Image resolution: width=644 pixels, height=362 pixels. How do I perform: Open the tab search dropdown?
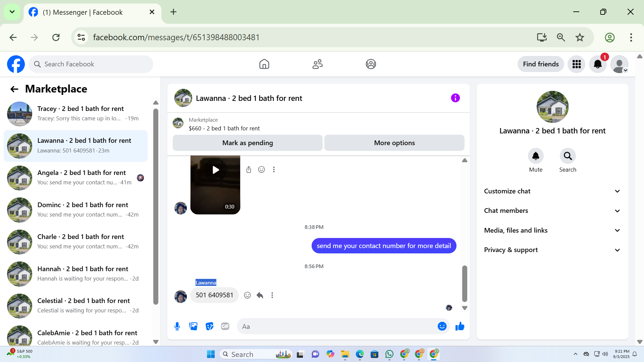click(12, 12)
